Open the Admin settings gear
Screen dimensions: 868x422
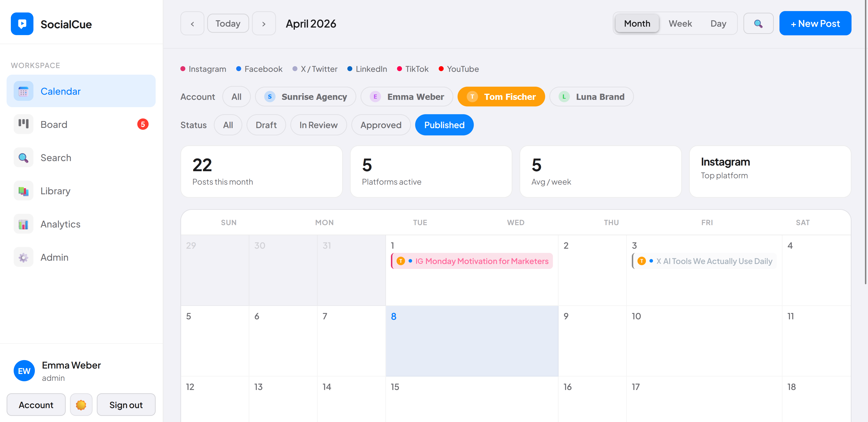point(23,257)
